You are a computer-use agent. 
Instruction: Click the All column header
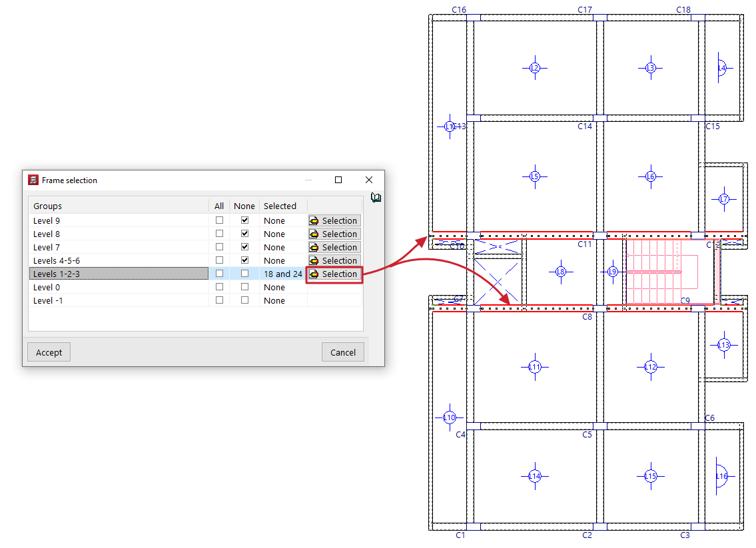pos(219,206)
